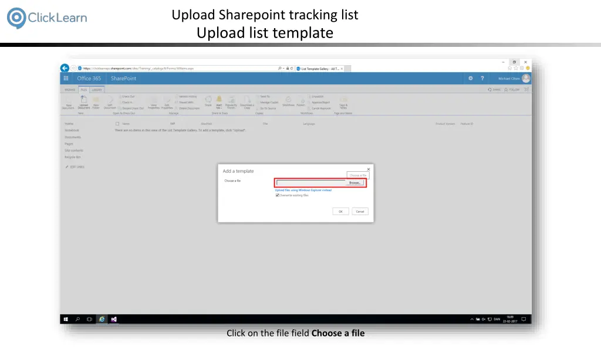Open the Alert Me bell dropdown
601x364 pixels.
(x=219, y=102)
